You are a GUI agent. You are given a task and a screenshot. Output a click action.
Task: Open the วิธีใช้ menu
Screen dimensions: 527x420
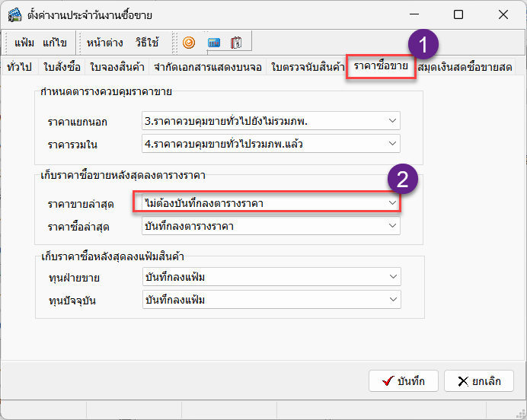pos(147,43)
